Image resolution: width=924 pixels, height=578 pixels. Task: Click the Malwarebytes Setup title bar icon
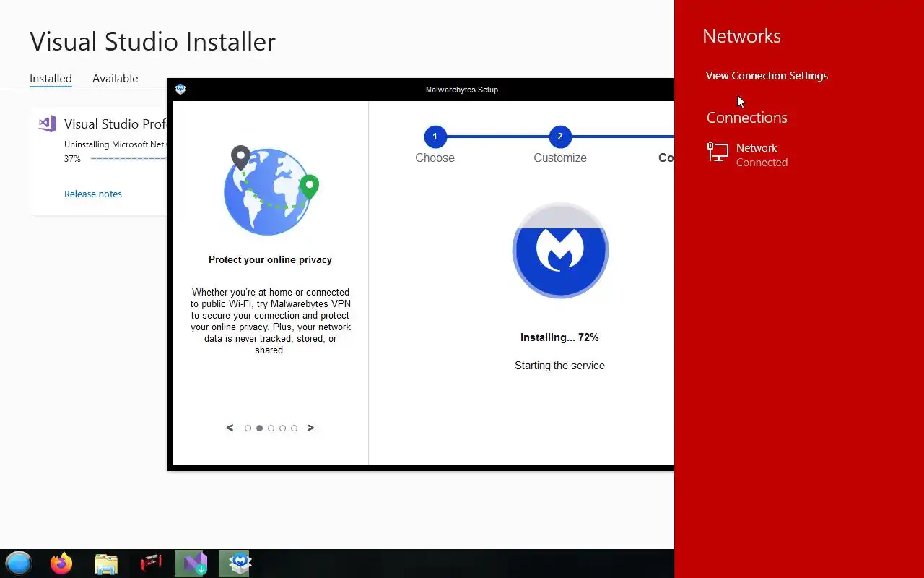180,89
